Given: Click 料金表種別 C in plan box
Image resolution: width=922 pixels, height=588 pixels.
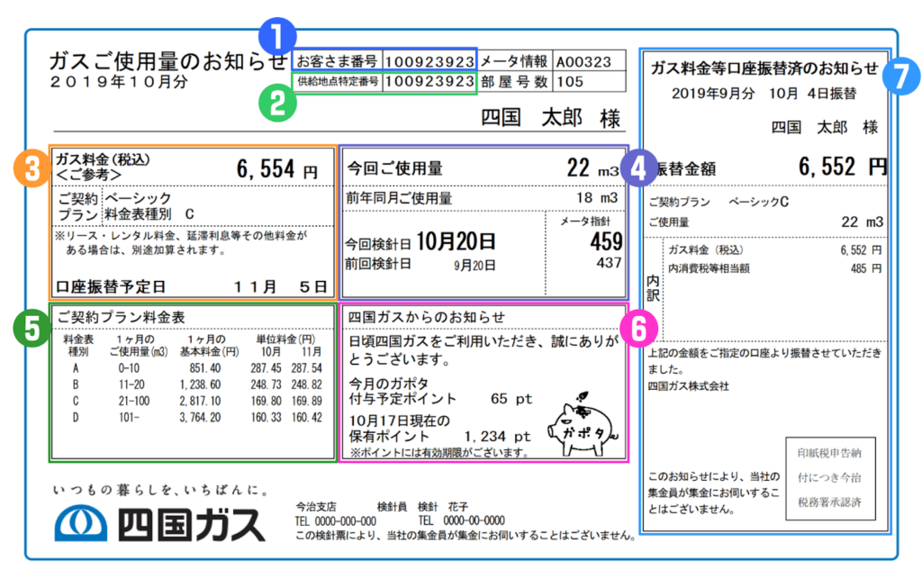Looking at the screenshot, I should point(149,214).
